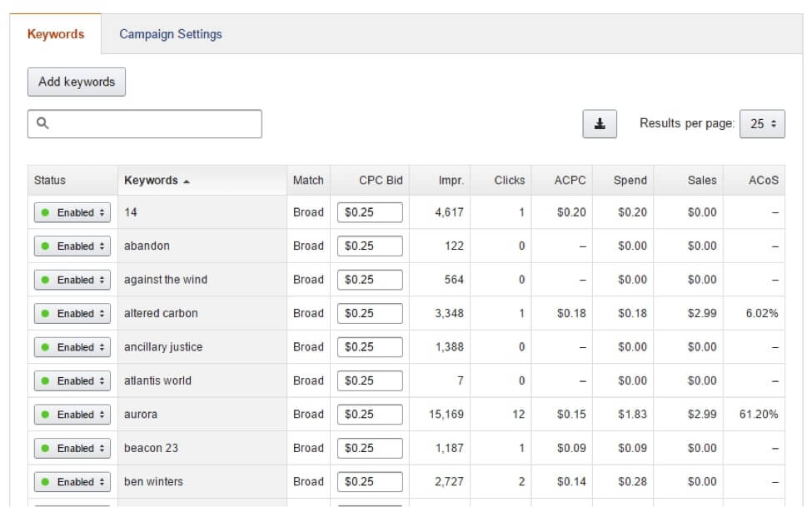Open Enabled status dropdown for 'abandon'
Screen dimensions: 812x507
click(x=72, y=246)
